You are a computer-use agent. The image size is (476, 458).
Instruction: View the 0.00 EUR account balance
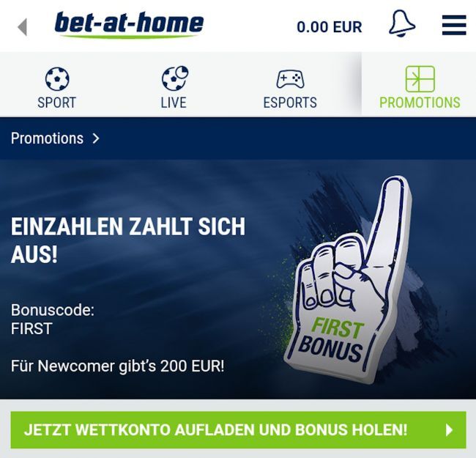coord(330,27)
